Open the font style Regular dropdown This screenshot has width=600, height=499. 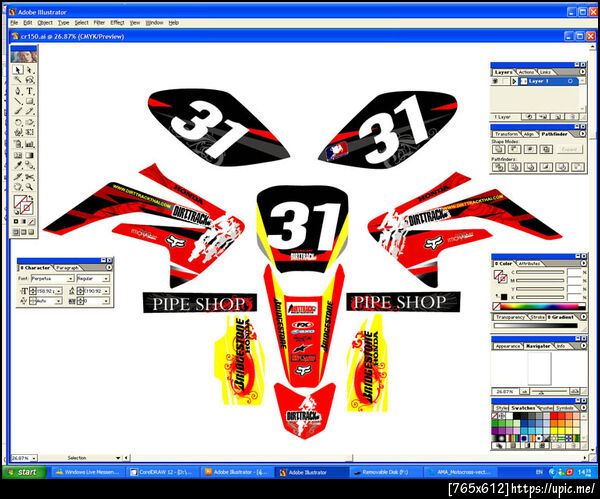106,279
